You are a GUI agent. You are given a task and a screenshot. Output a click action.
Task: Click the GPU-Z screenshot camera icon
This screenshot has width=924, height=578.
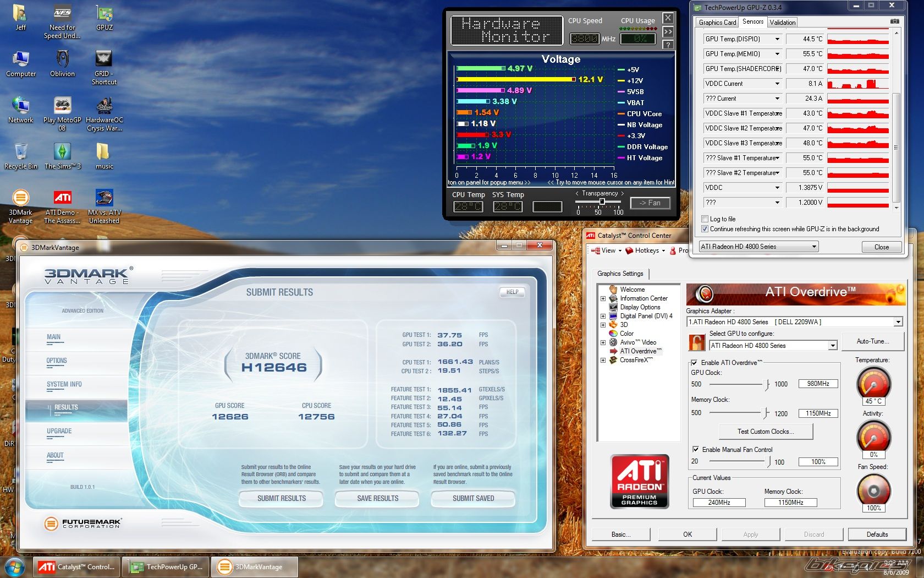pyautogui.click(x=895, y=21)
